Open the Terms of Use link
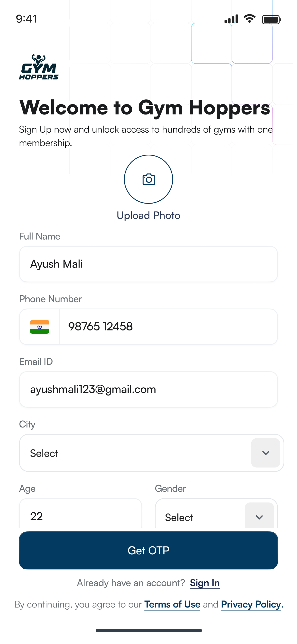The width and height of the screenshot is (297, 644). [x=172, y=604]
